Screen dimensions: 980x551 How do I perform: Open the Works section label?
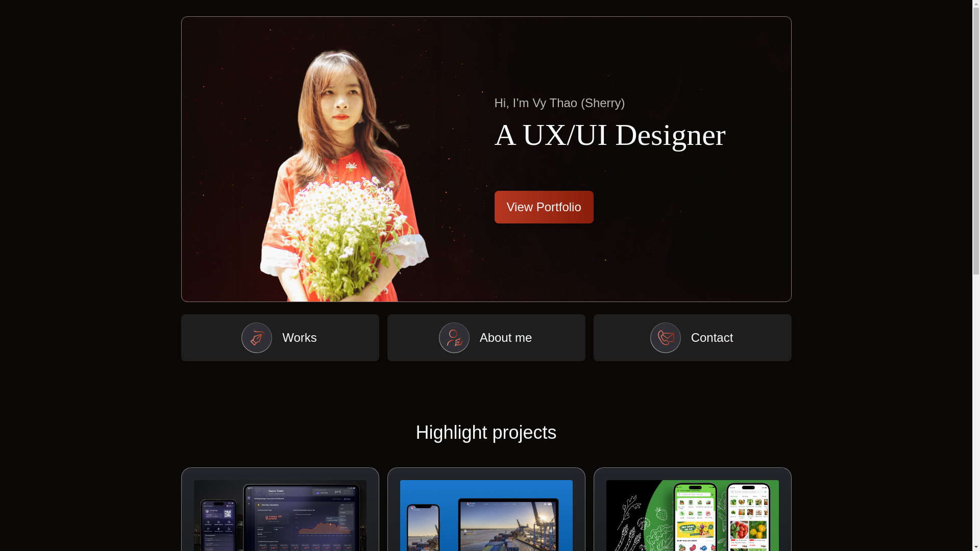click(x=299, y=338)
